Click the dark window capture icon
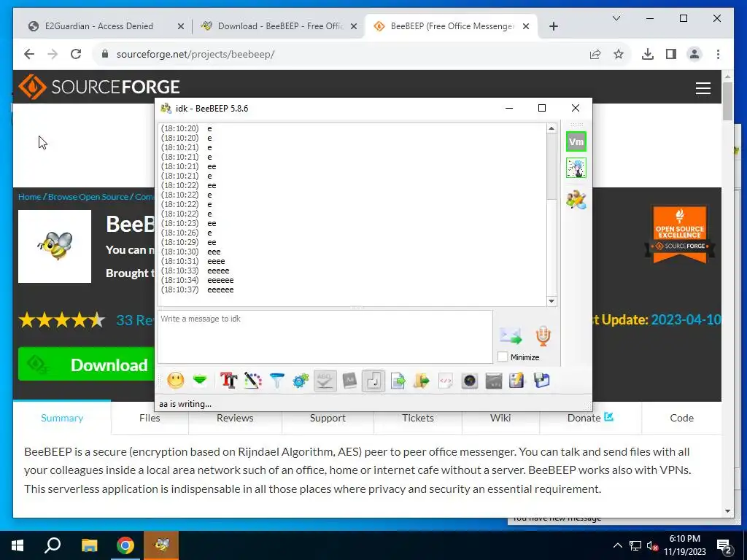Image resolution: width=747 pixels, height=560 pixels. tap(494, 381)
